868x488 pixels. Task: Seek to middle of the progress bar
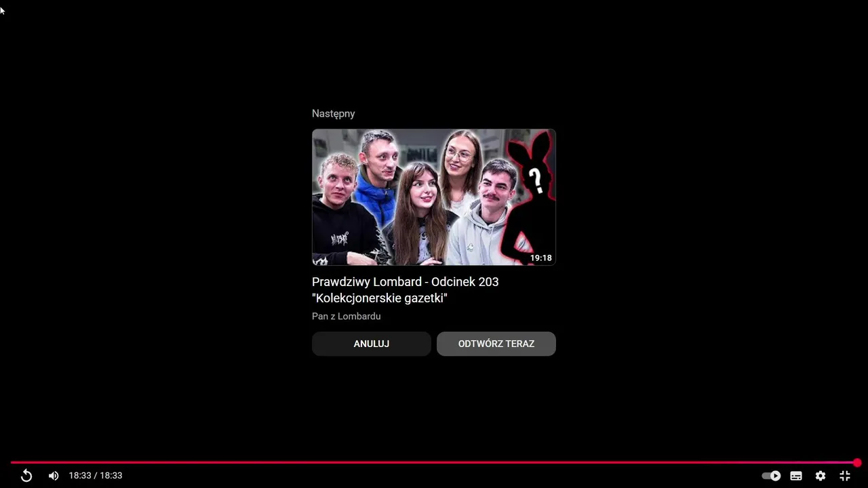point(434,463)
